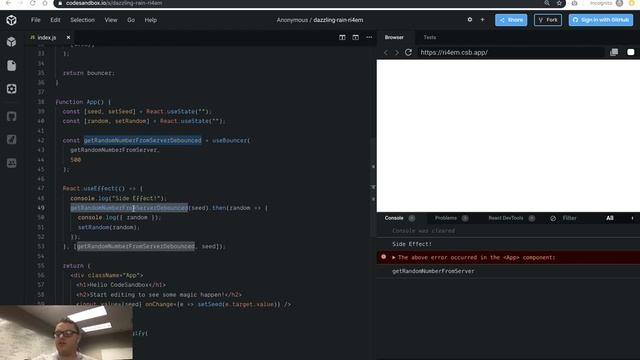640x360 pixels.
Task: Click the Chrome zoom magnifier icon
Action: (547, 3)
